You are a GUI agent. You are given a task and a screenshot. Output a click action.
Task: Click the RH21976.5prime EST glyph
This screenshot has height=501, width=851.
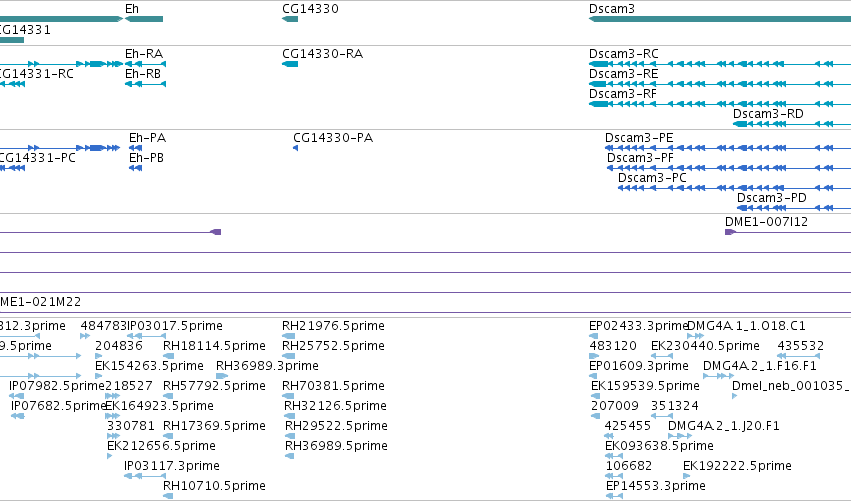pyautogui.click(x=289, y=336)
